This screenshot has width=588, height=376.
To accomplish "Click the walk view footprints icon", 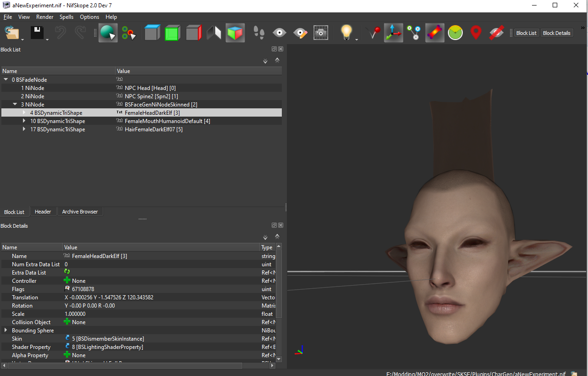I will tap(259, 33).
